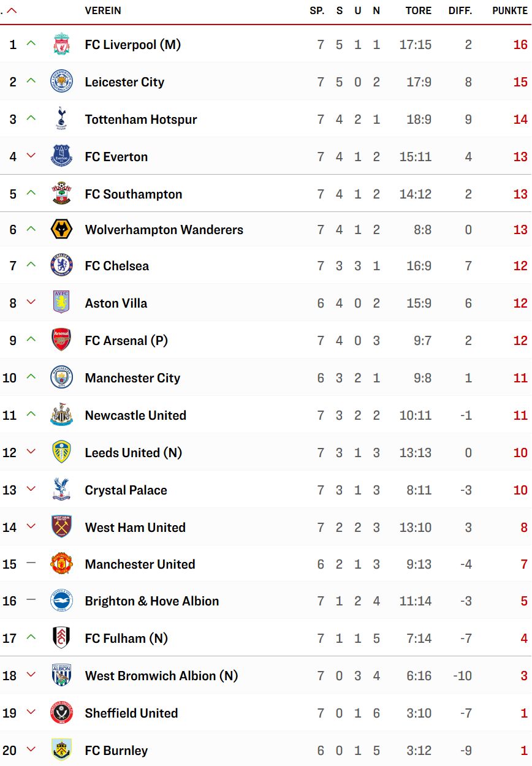
Task: Sort by the DIFF. column header
Action: coord(460,10)
